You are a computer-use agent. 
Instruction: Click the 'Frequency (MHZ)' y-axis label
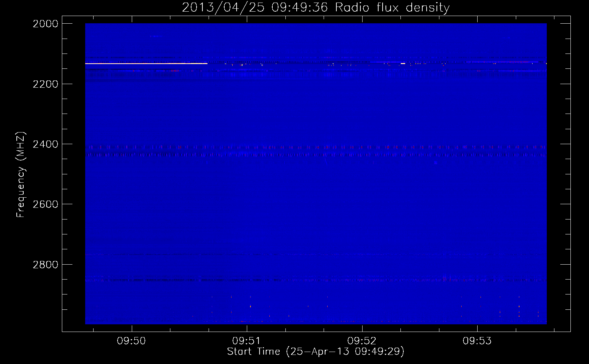coord(21,174)
